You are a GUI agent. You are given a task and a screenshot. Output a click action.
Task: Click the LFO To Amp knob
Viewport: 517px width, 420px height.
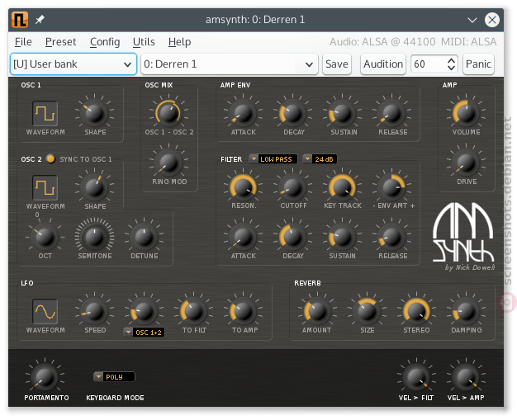(244, 312)
